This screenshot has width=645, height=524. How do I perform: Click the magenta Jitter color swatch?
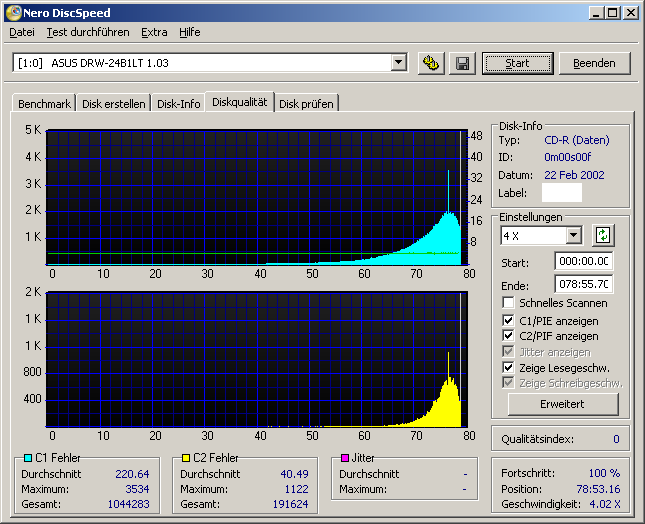click(345, 458)
